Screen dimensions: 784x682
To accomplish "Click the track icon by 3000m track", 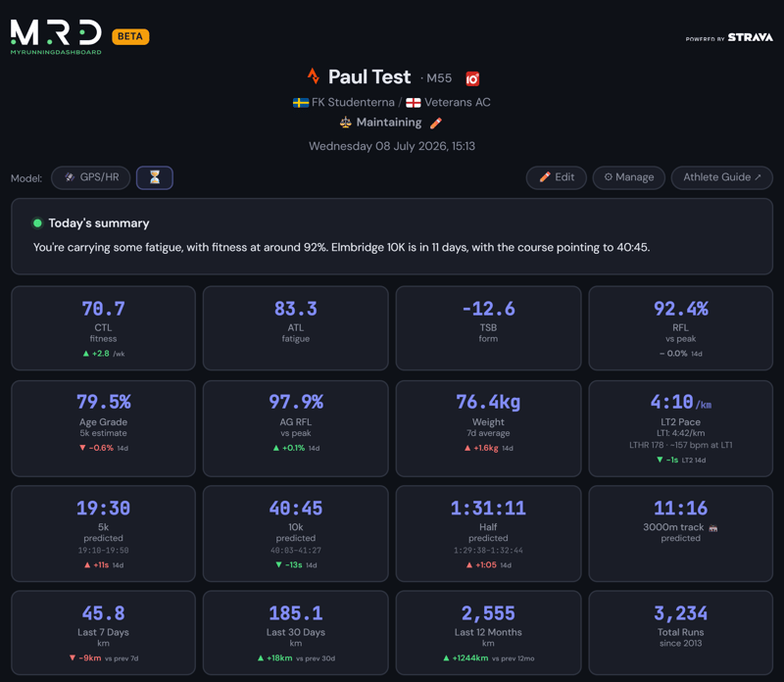I will (713, 527).
